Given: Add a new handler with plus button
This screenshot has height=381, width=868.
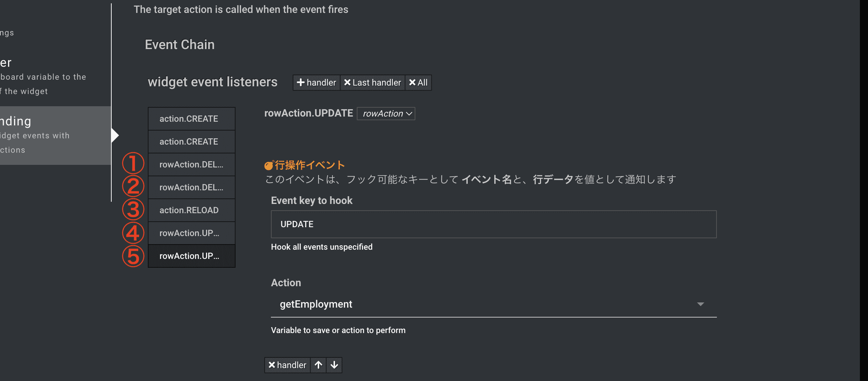Looking at the screenshot, I should pos(316,83).
